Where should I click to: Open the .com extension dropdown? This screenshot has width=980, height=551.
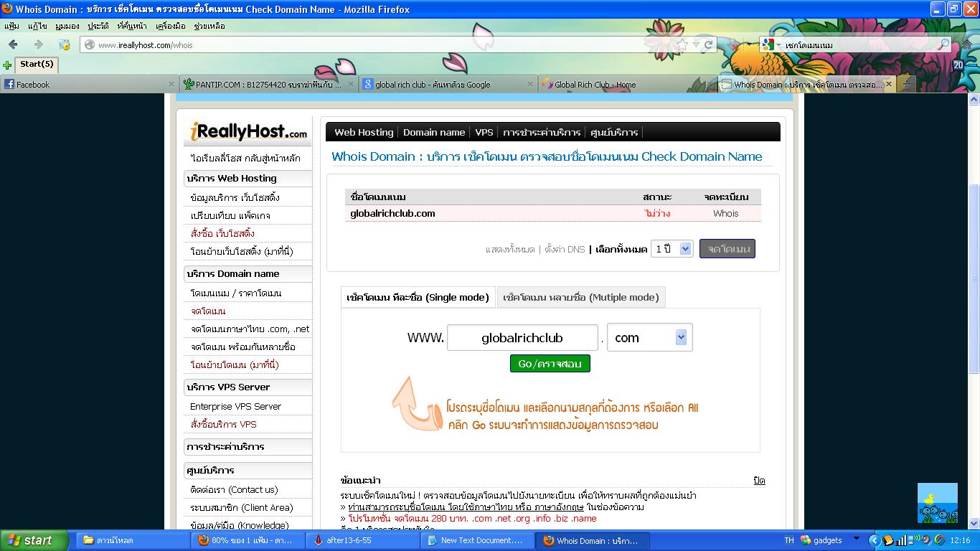point(649,338)
